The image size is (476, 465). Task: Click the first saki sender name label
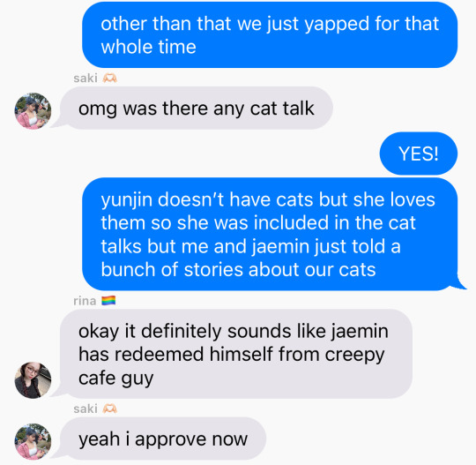tap(86, 79)
